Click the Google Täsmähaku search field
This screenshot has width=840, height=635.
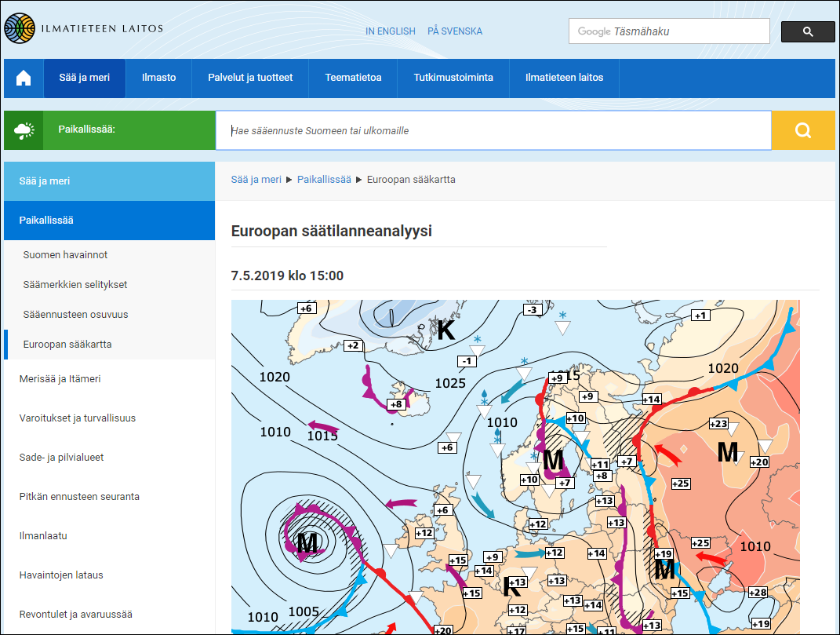coord(669,31)
